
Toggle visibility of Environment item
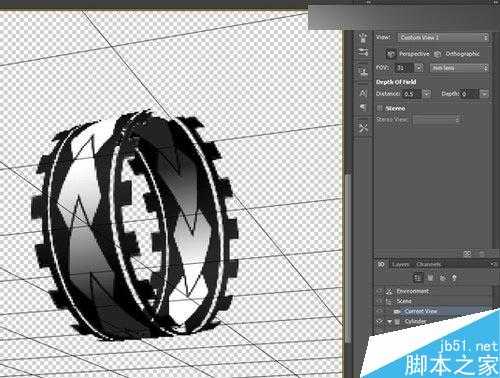click(x=379, y=291)
